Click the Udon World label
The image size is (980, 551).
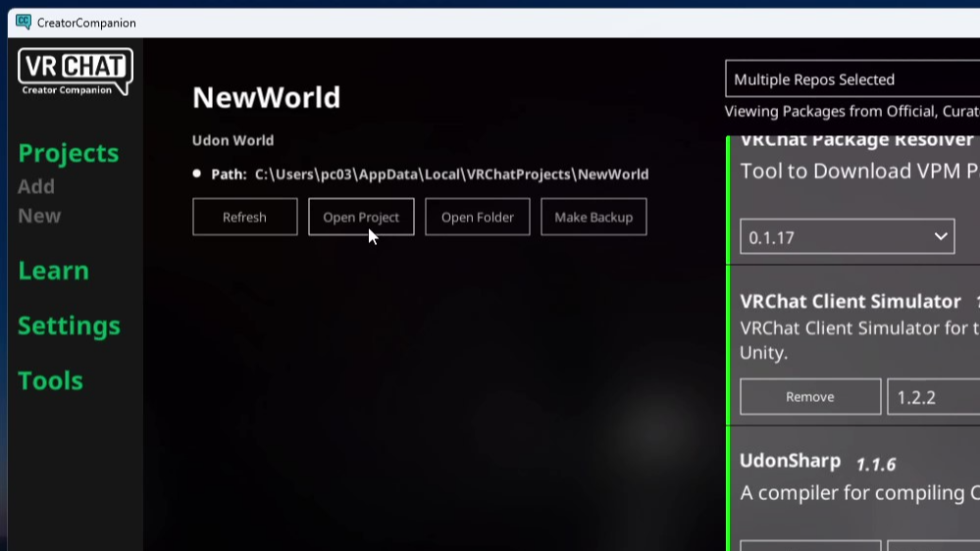tap(232, 140)
